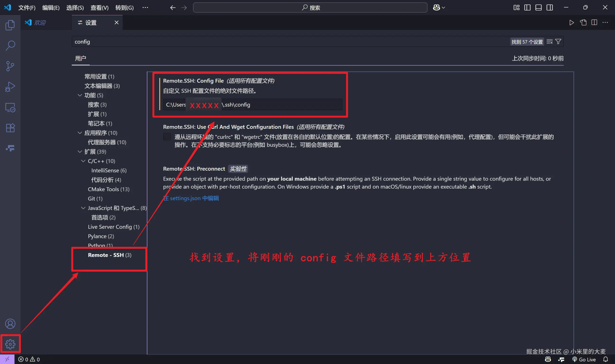Collapse the 应用程序 (10) tree group
615x364 pixels.
80,133
